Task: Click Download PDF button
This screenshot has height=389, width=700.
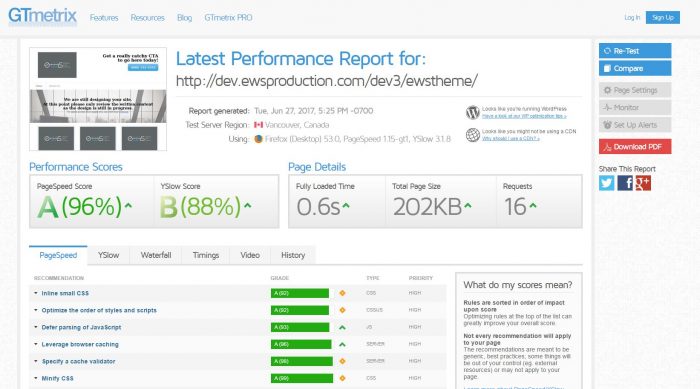Action: [635, 146]
